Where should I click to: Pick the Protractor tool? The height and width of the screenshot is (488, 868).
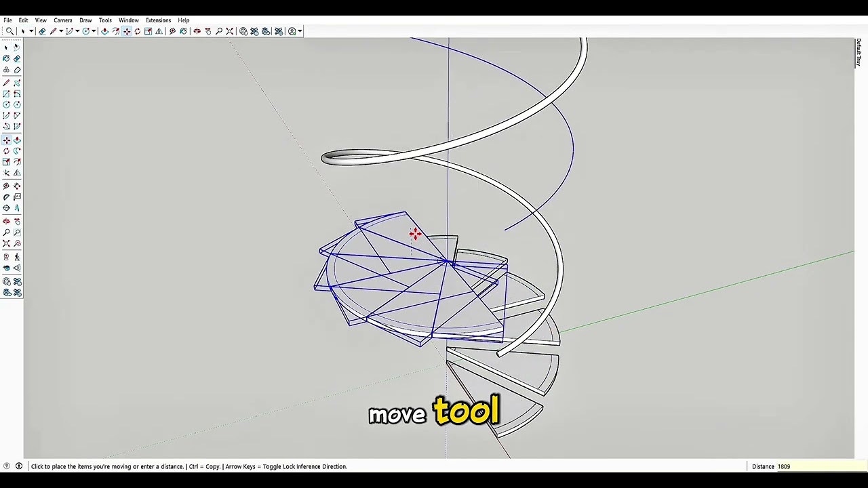[x=6, y=197]
